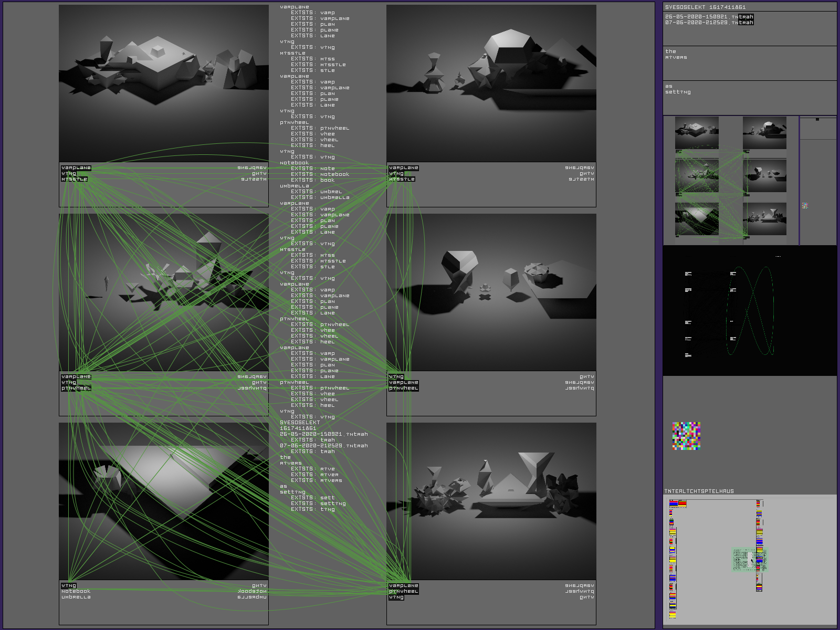This screenshot has height=630, width=840.
Task: Click the 'the rivers' text panel
Action: (x=749, y=63)
